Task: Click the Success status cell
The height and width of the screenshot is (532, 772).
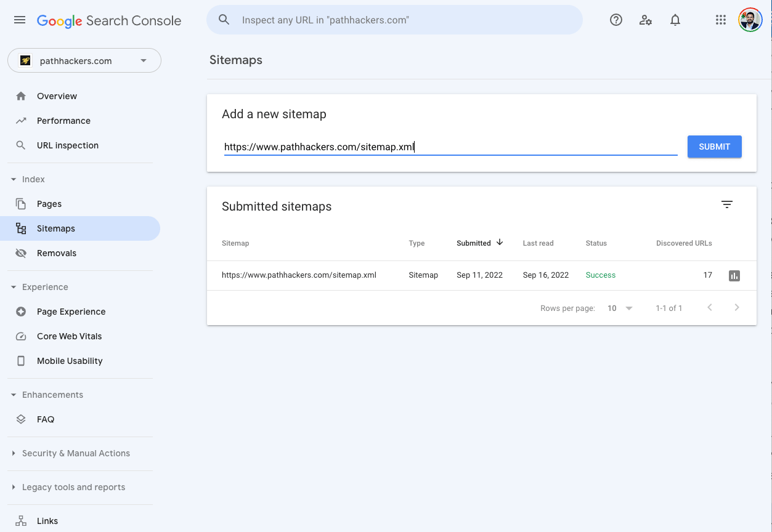Action: 600,275
